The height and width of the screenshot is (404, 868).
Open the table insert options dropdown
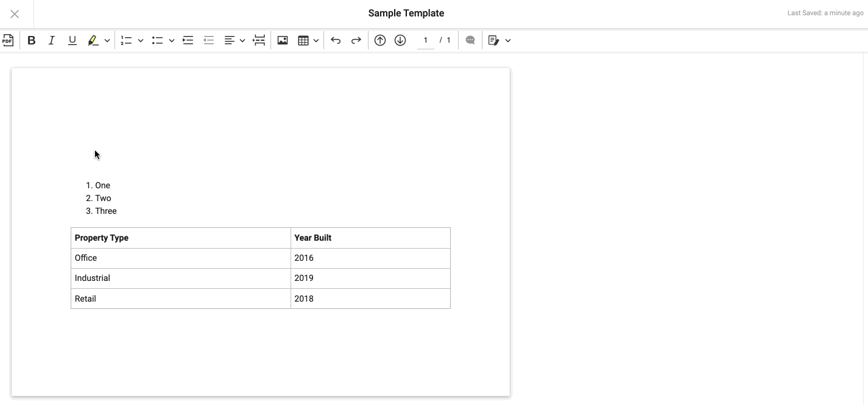click(317, 40)
